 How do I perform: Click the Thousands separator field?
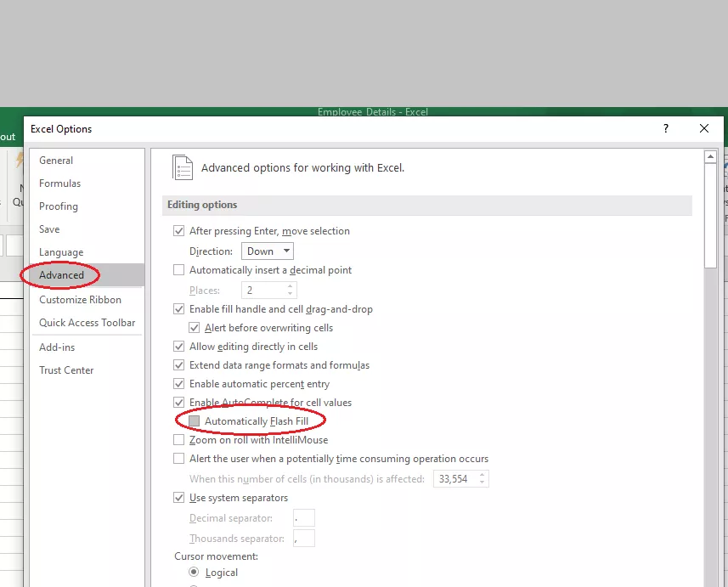pyautogui.click(x=304, y=539)
